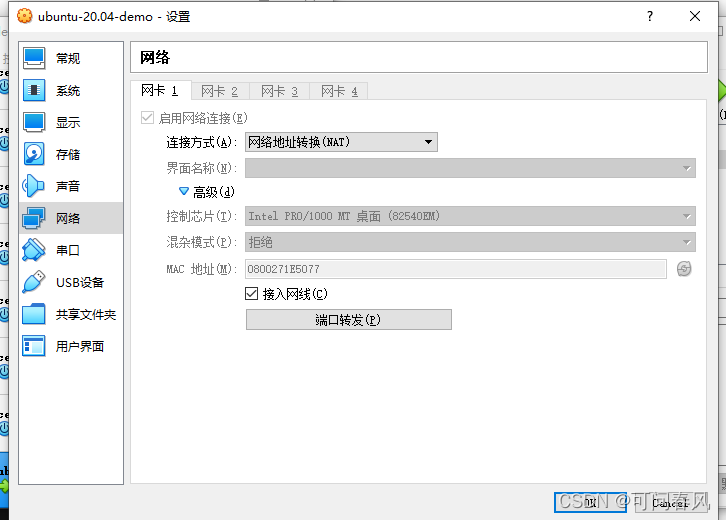Open the 常规 (General) settings icon
Screen dimensions: 726x520
[34, 58]
